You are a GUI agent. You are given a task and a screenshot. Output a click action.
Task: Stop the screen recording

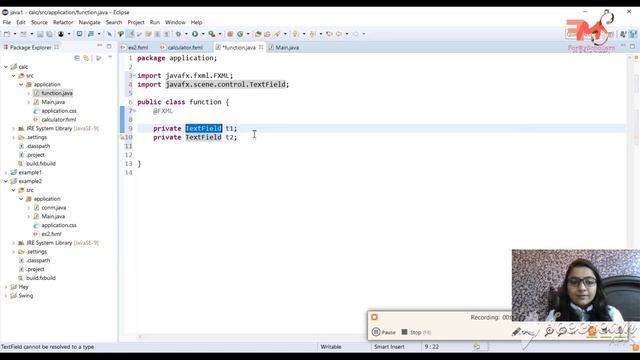click(x=416, y=332)
